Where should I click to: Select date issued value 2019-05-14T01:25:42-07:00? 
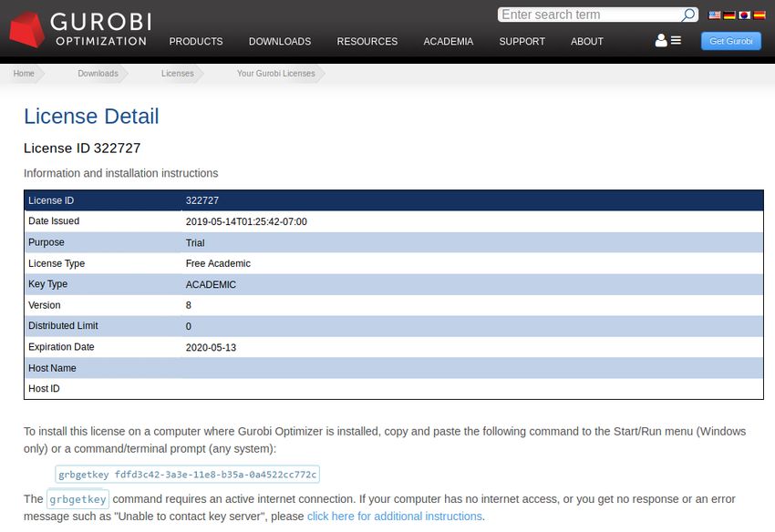(x=246, y=221)
